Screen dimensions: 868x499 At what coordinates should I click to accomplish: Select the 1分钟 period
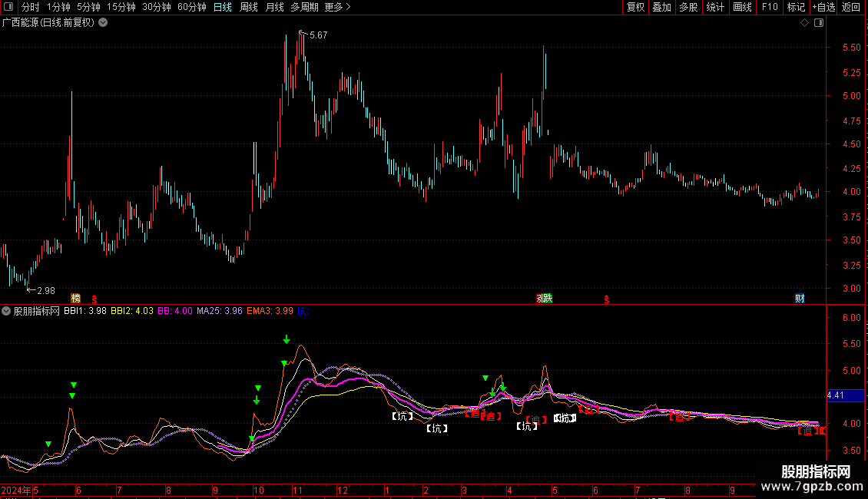(58, 7)
